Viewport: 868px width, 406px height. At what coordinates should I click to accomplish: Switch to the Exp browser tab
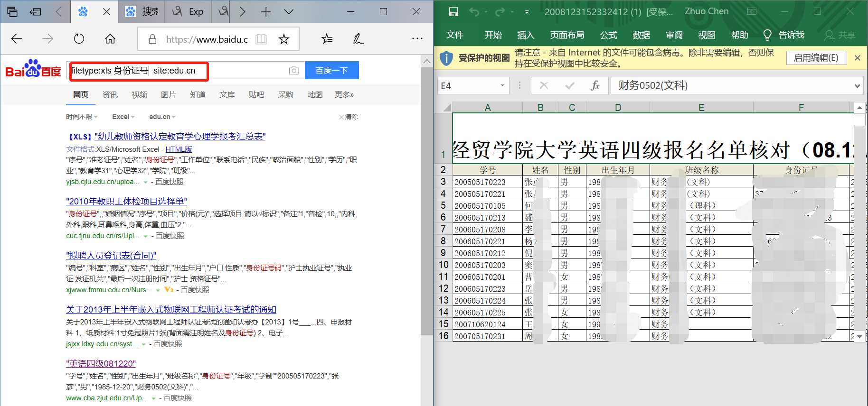[x=189, y=11]
